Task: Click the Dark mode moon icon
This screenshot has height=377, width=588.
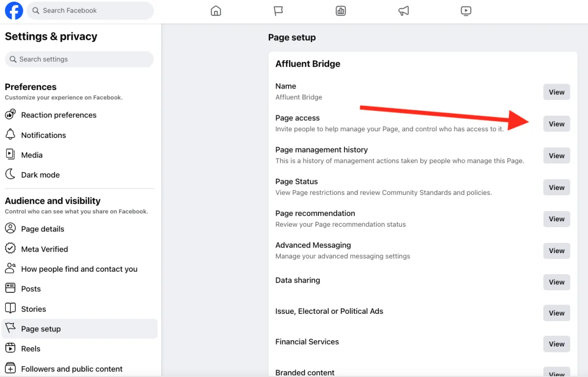Action: [x=10, y=174]
